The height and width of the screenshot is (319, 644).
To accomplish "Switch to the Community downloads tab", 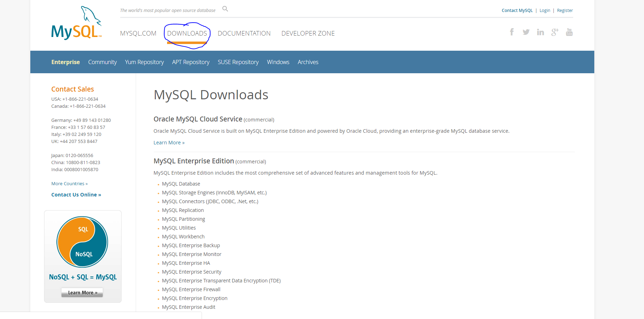I will click(102, 62).
